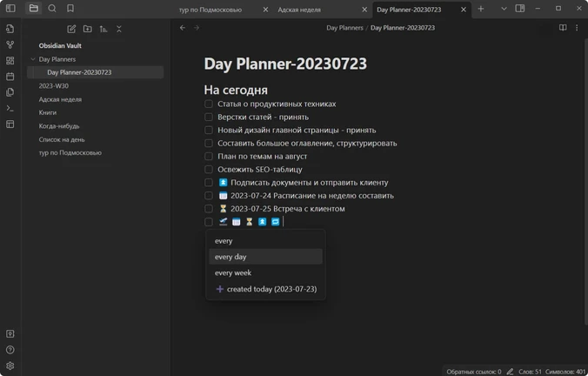Open the graph view icon in ribbon
The height and width of the screenshot is (376, 588).
click(x=10, y=44)
